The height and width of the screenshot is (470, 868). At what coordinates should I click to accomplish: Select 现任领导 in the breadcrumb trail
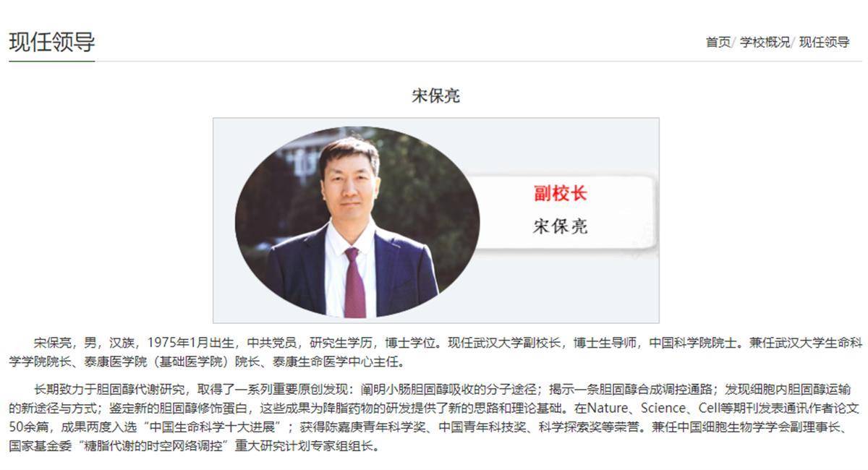[x=825, y=42]
